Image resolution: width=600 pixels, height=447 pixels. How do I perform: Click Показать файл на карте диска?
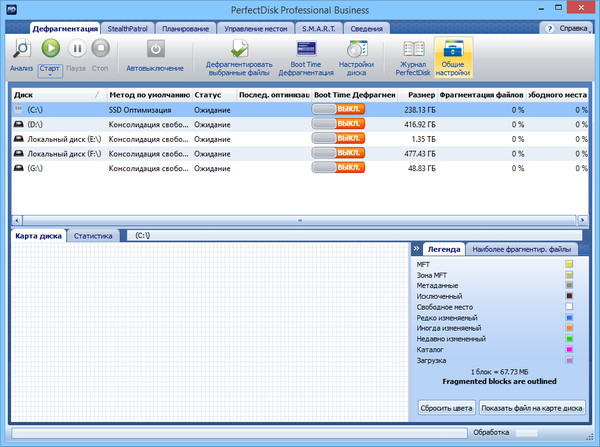point(532,407)
